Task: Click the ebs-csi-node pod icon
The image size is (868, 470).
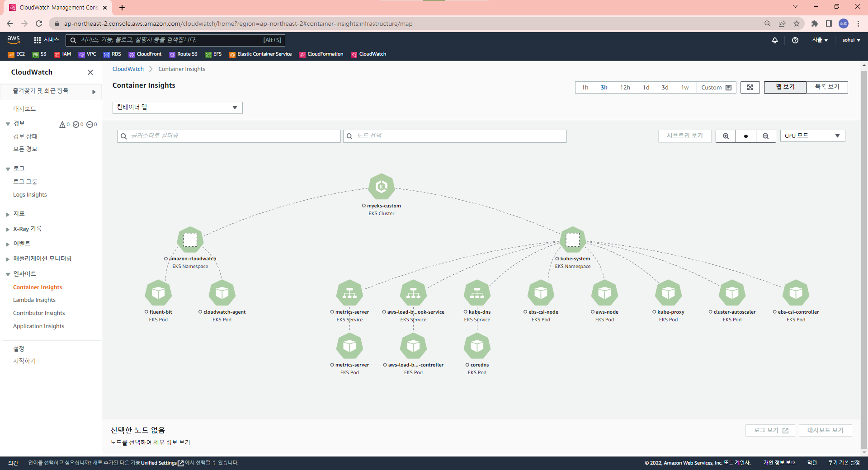Action: [541, 293]
